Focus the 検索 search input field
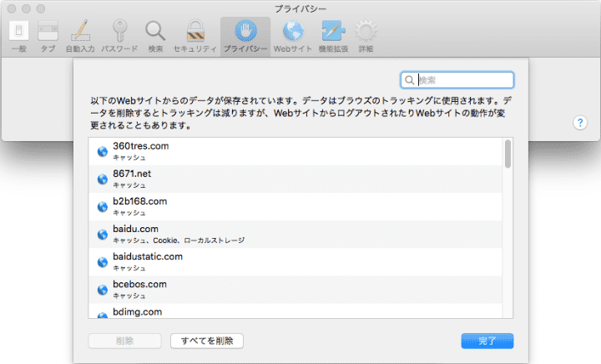 (457, 80)
